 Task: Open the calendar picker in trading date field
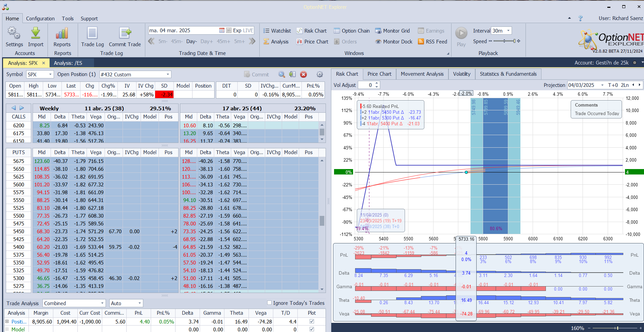[x=222, y=30]
